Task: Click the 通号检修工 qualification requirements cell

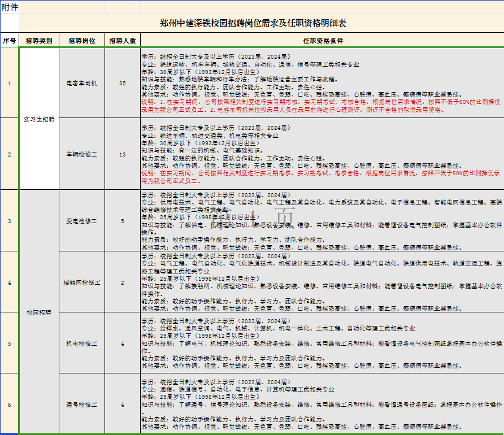Action: [x=323, y=404]
